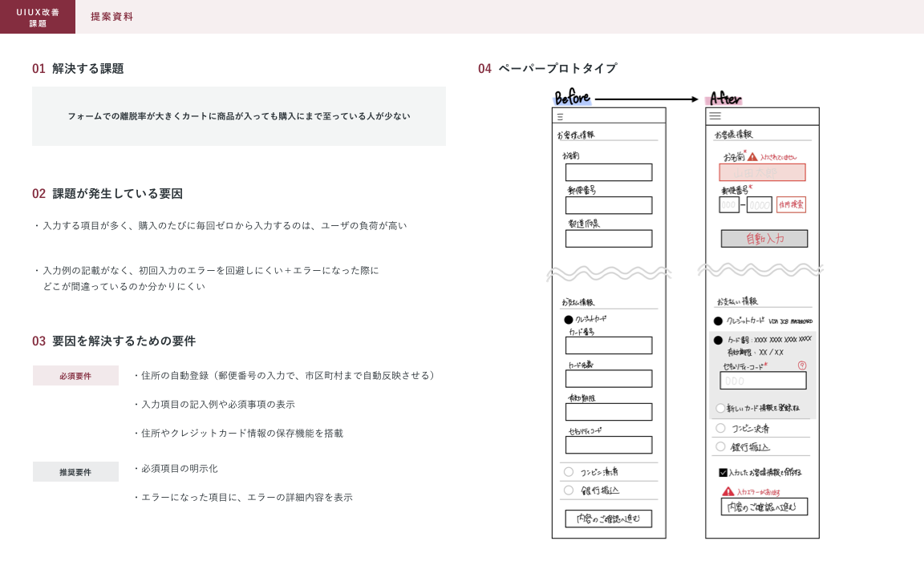
Task: Click the warning icon above After confirm button
Action: (728, 491)
